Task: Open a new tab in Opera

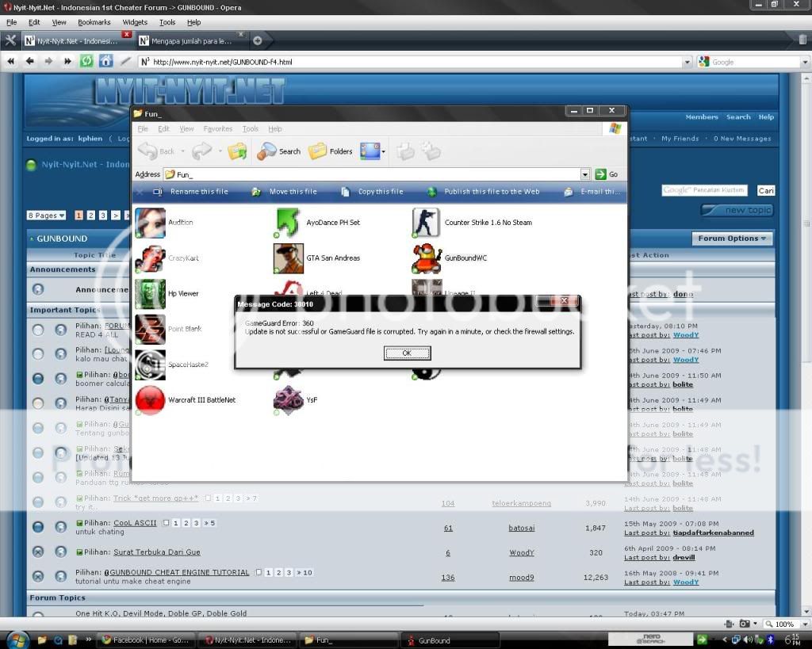Action: tap(258, 40)
